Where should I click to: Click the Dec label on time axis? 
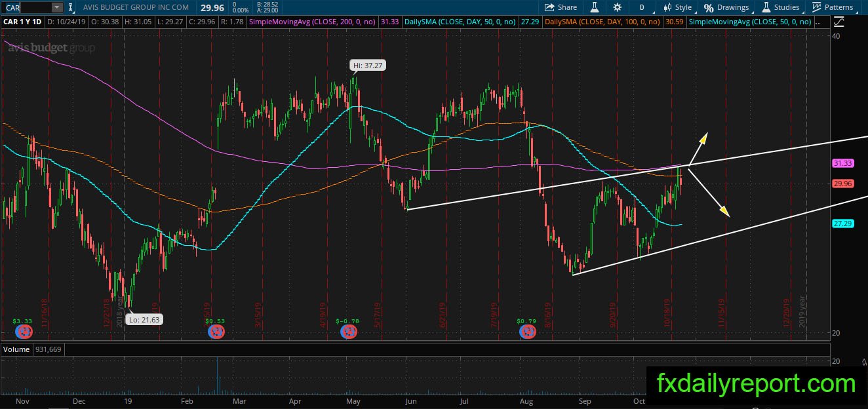pyautogui.click(x=79, y=400)
